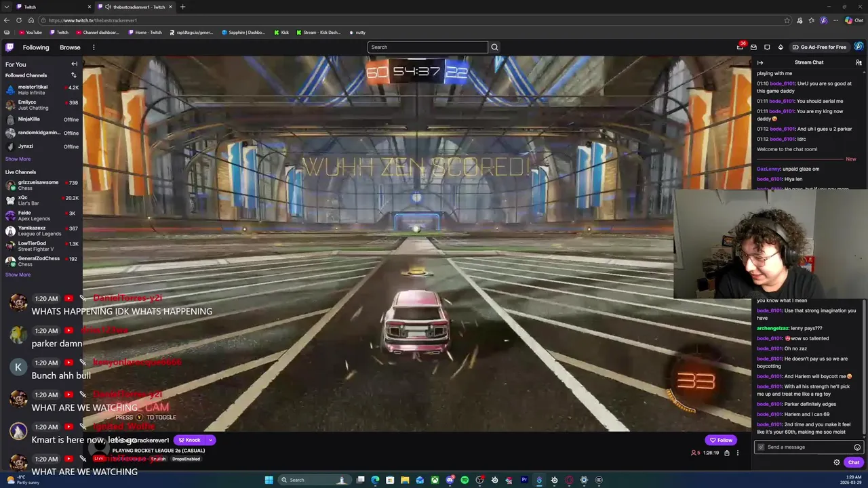Open grizzueisawsome Chess channel
This screenshot has height=488, width=868.
pos(41,184)
